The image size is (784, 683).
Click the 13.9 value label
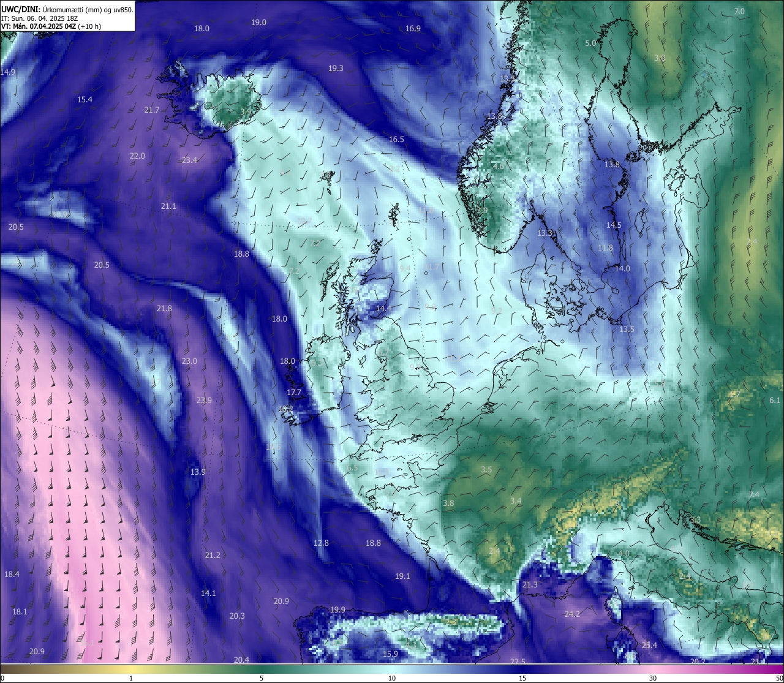(198, 472)
